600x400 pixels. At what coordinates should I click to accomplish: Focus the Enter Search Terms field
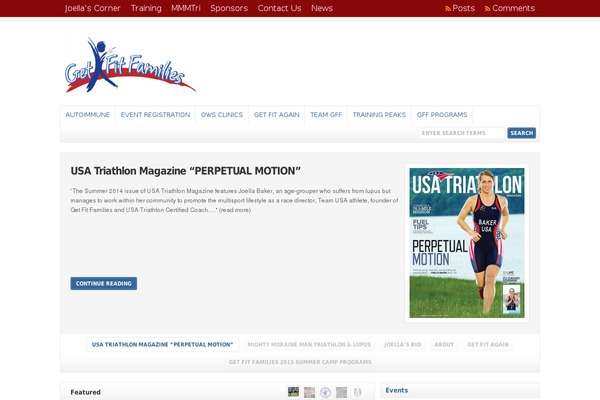click(x=461, y=133)
